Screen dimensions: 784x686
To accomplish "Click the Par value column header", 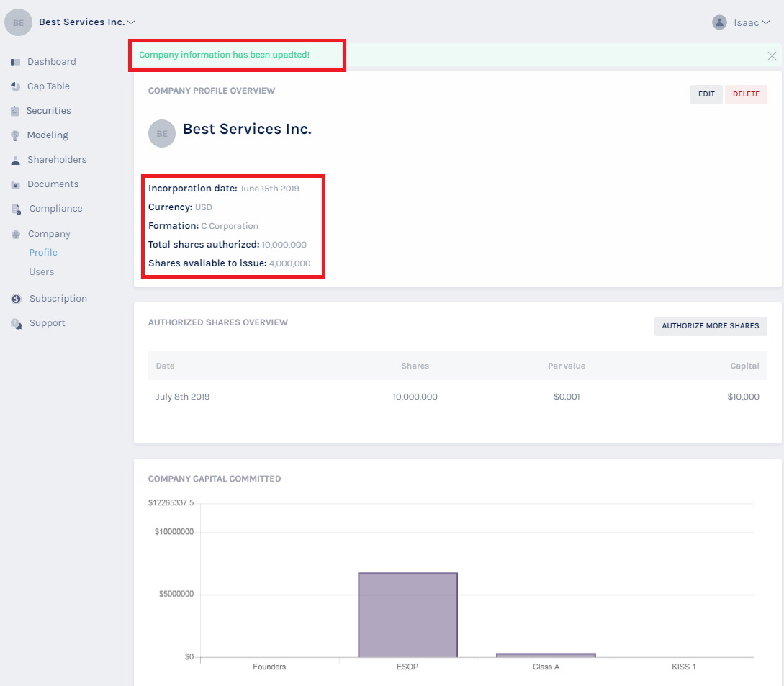I will pyautogui.click(x=567, y=366).
